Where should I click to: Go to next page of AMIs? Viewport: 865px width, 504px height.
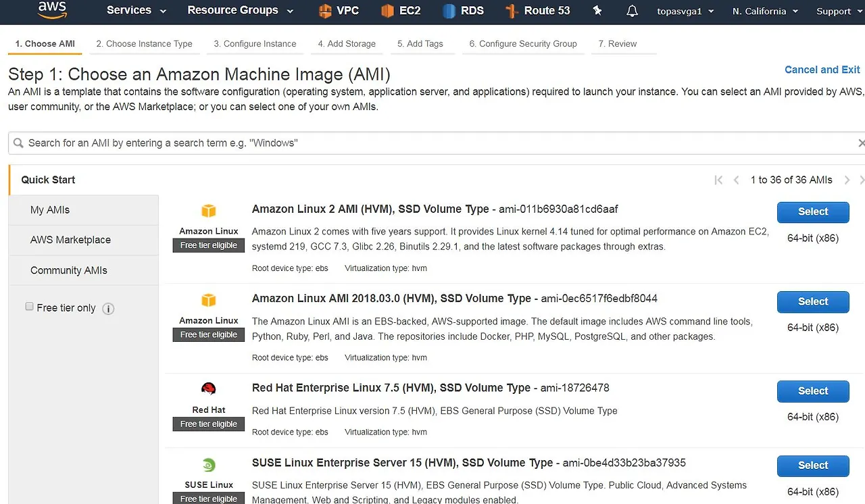(847, 180)
